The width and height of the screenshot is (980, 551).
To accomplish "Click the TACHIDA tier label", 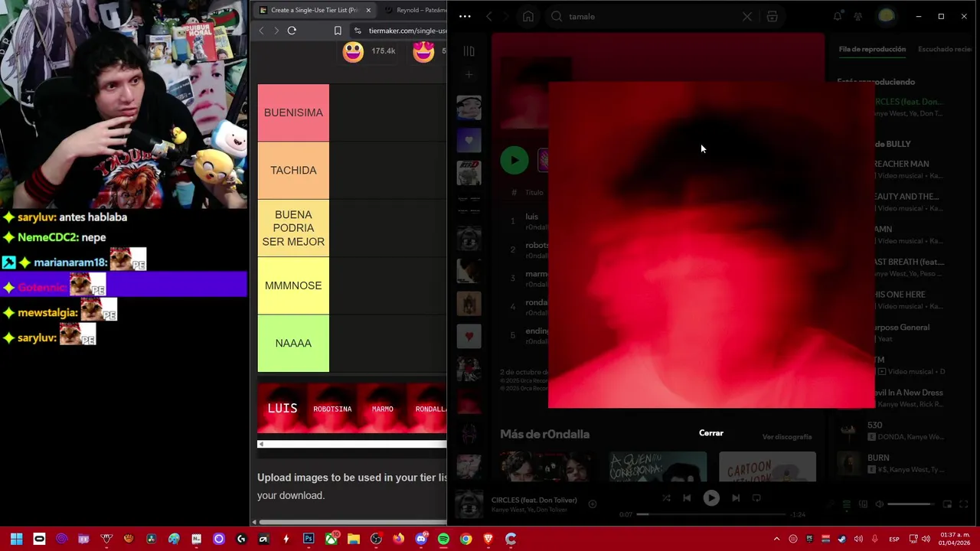I will coord(293,171).
